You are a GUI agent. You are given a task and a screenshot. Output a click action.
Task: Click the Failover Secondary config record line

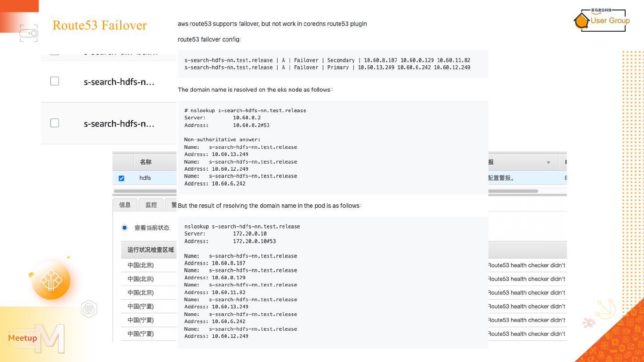coord(327,60)
